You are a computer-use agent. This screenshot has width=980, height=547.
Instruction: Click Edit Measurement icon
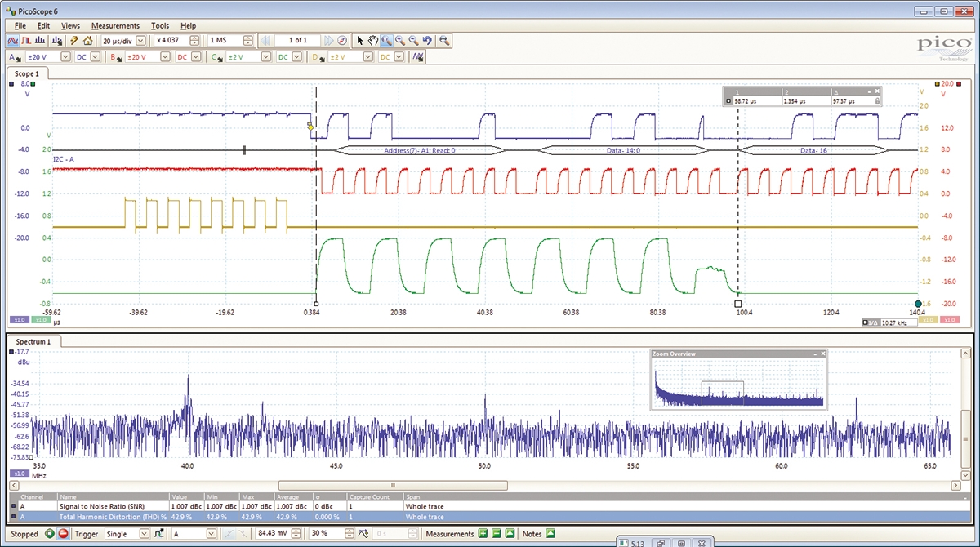tap(509, 534)
